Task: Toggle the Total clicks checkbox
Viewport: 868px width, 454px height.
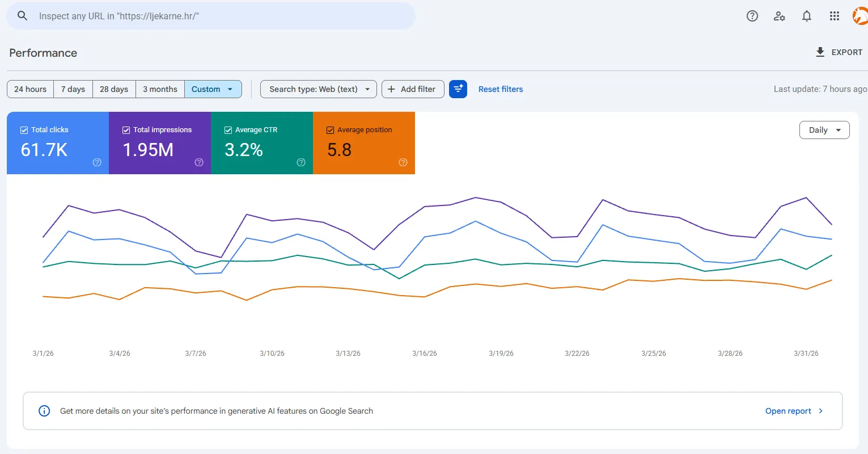Action: tap(24, 130)
